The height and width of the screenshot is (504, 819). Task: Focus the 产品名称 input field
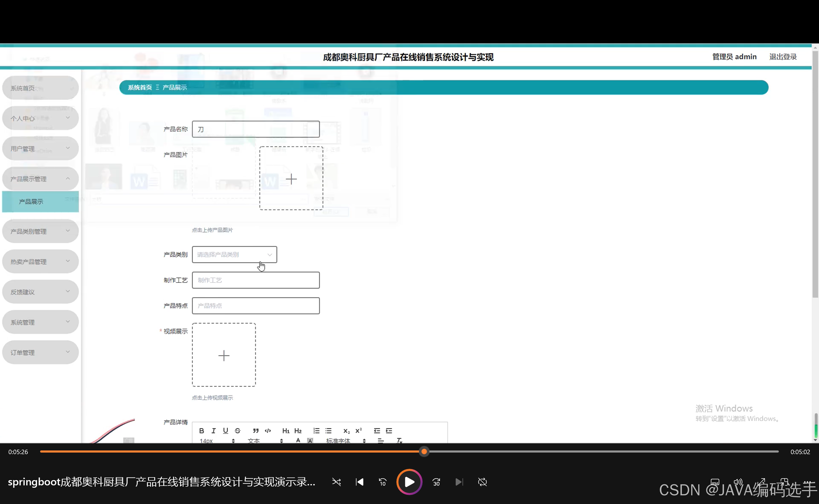pyautogui.click(x=256, y=129)
